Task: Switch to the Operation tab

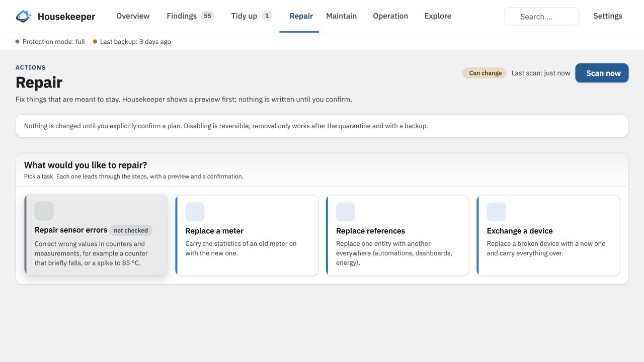Action: (x=390, y=16)
